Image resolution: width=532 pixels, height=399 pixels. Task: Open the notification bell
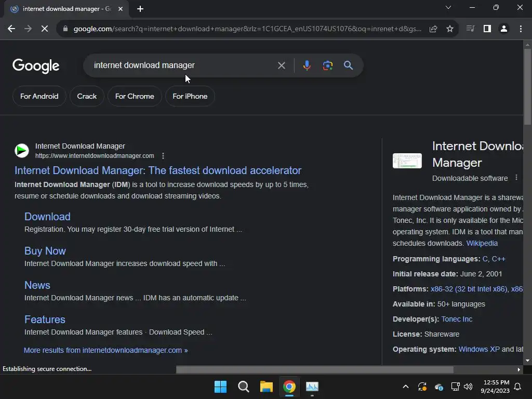pos(518,387)
